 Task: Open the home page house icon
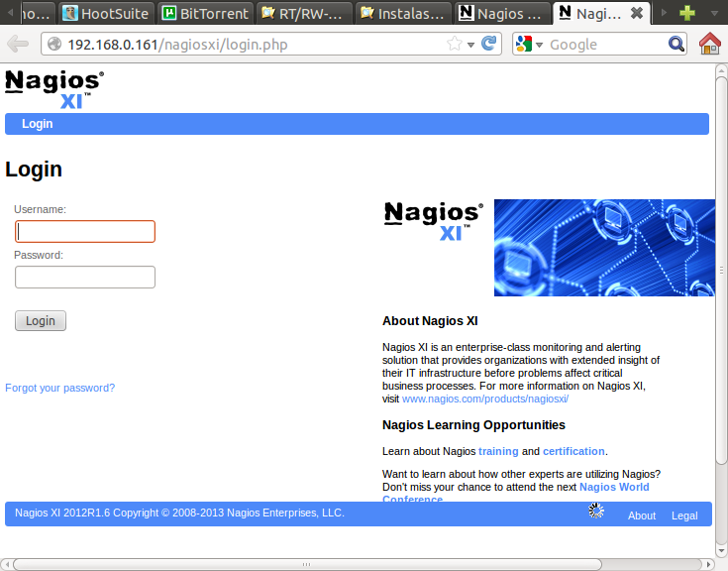coord(710,44)
